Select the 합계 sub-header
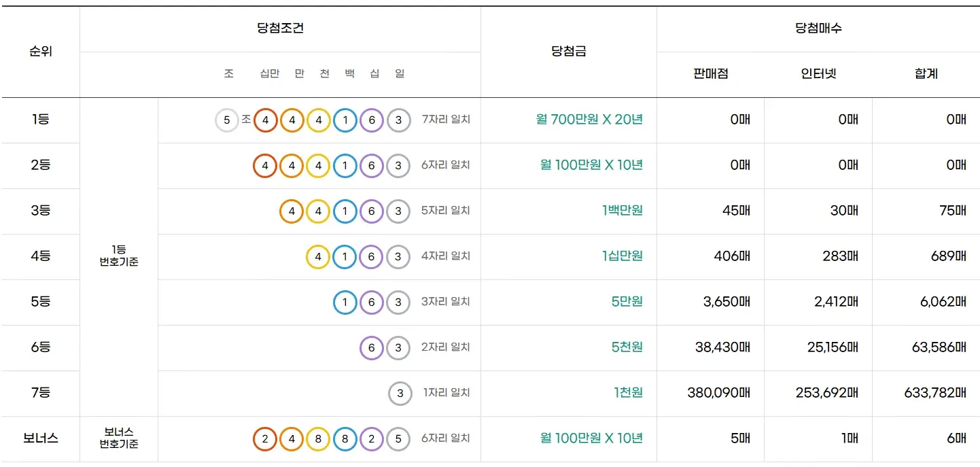The width and height of the screenshot is (980, 467). click(926, 74)
